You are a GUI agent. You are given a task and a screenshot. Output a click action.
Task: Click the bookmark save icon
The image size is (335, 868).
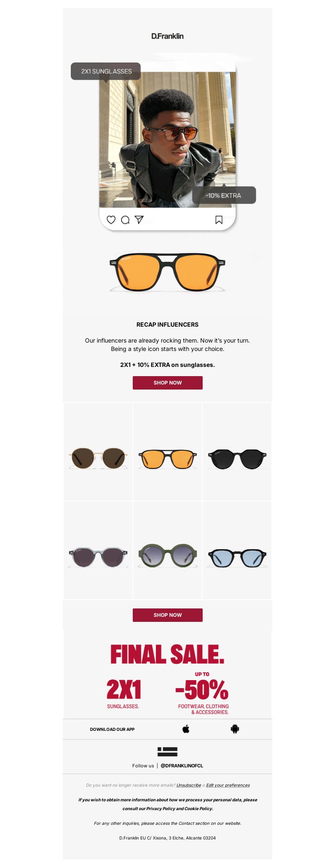point(219,220)
